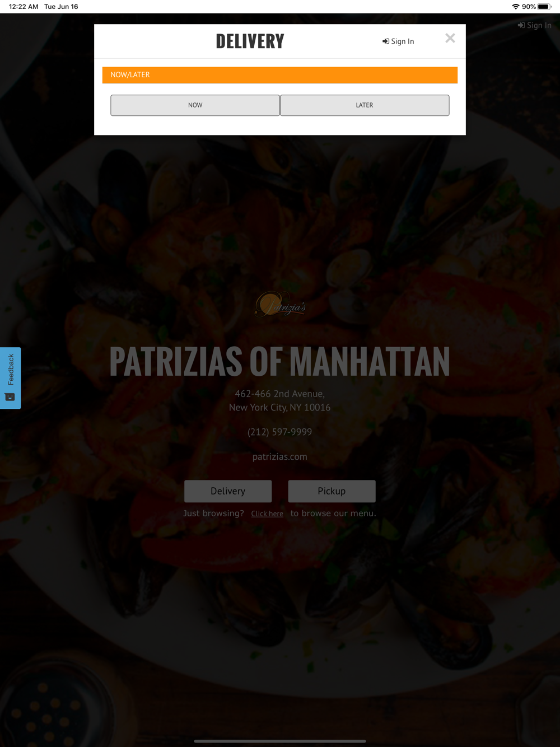Tap the Wi-Fi icon in the status bar

click(x=516, y=7)
